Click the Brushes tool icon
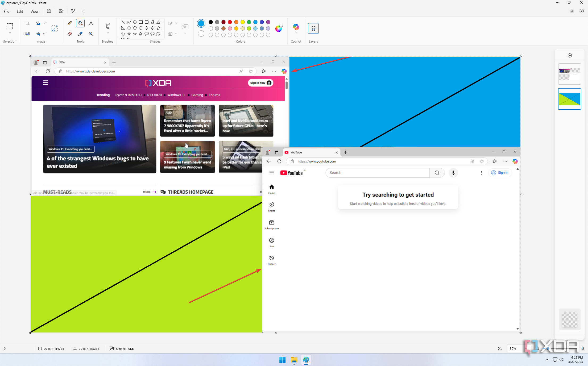Viewport: 588px width, 366px height. pyautogui.click(x=108, y=26)
